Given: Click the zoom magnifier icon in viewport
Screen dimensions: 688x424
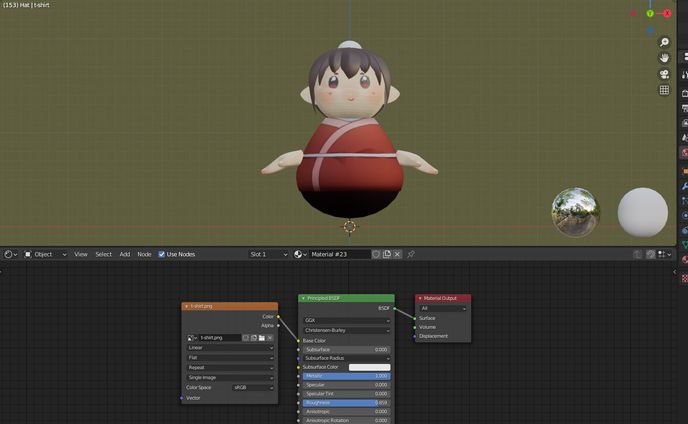Looking at the screenshot, I should (664, 43).
